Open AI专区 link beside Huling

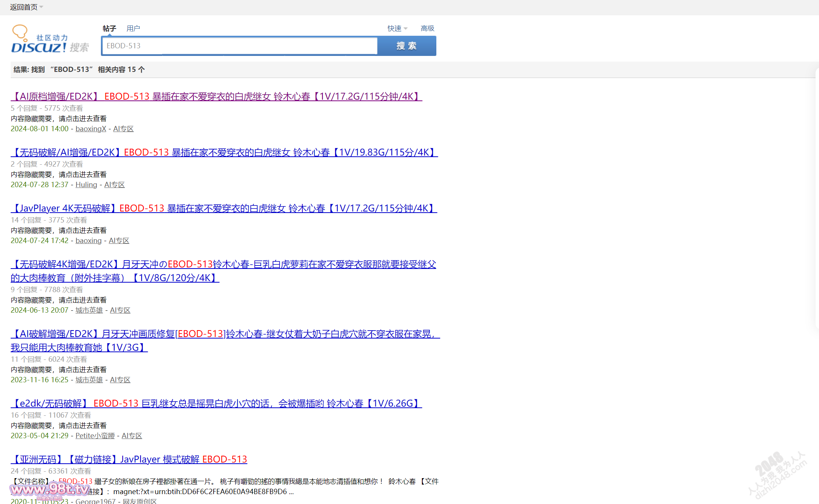(115, 185)
